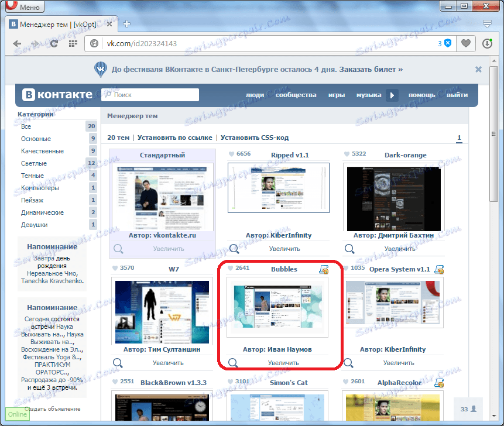
Task: Select the Пейзаж category
Action: point(57,200)
